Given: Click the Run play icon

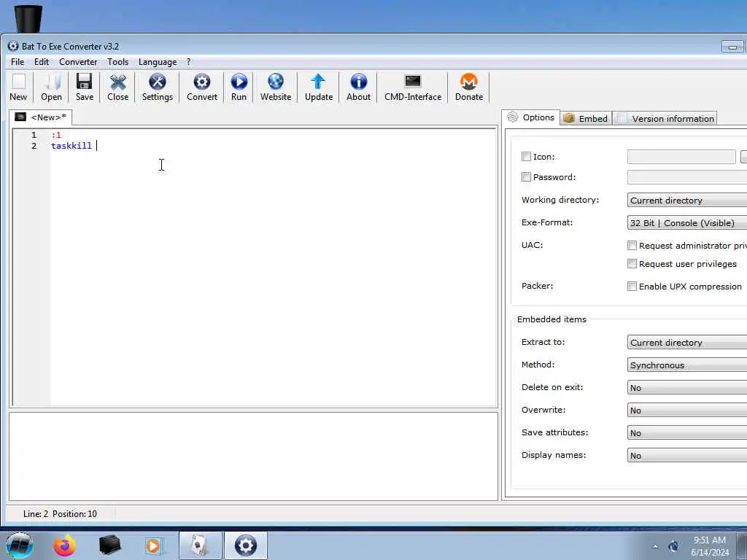Looking at the screenshot, I should click(x=239, y=82).
